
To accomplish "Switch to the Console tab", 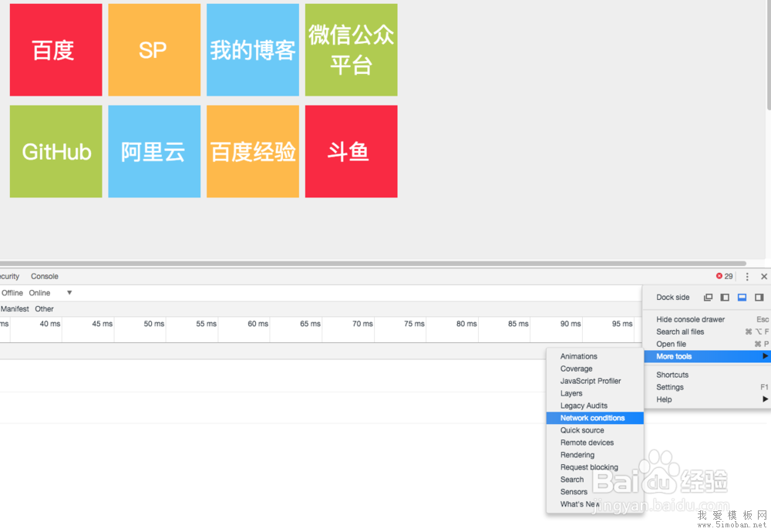I will (45, 276).
